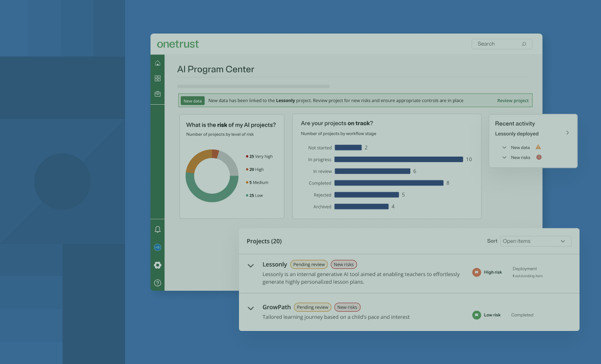View notifications via the bell icon
The image size is (601, 364).
point(158,229)
